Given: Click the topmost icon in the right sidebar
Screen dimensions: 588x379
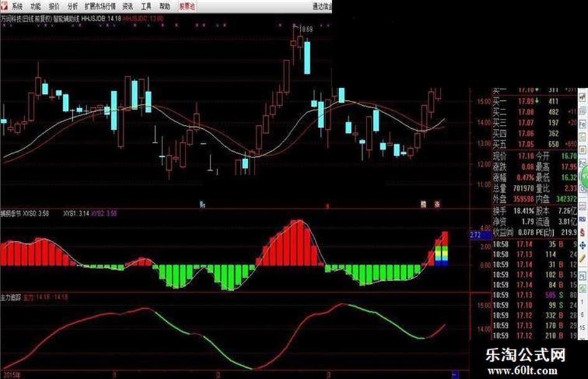Looking at the screenshot, I should (582, 97).
